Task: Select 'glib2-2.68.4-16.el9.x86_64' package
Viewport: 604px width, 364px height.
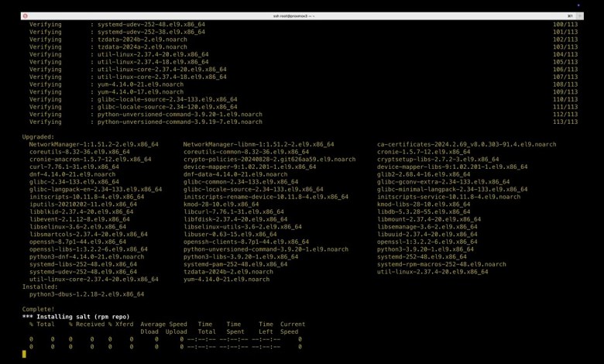Action: tap(424, 174)
